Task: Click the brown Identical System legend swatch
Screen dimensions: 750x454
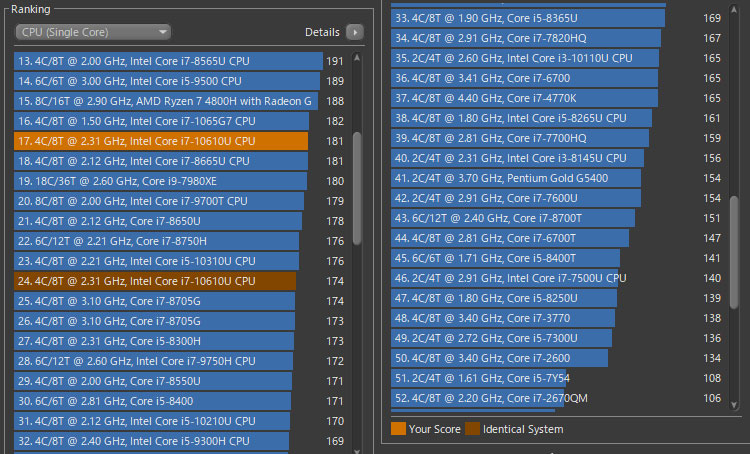Action: (472, 429)
